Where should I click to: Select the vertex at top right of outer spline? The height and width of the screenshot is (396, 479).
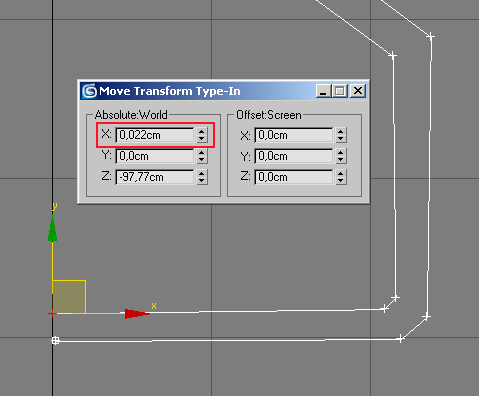pos(431,36)
